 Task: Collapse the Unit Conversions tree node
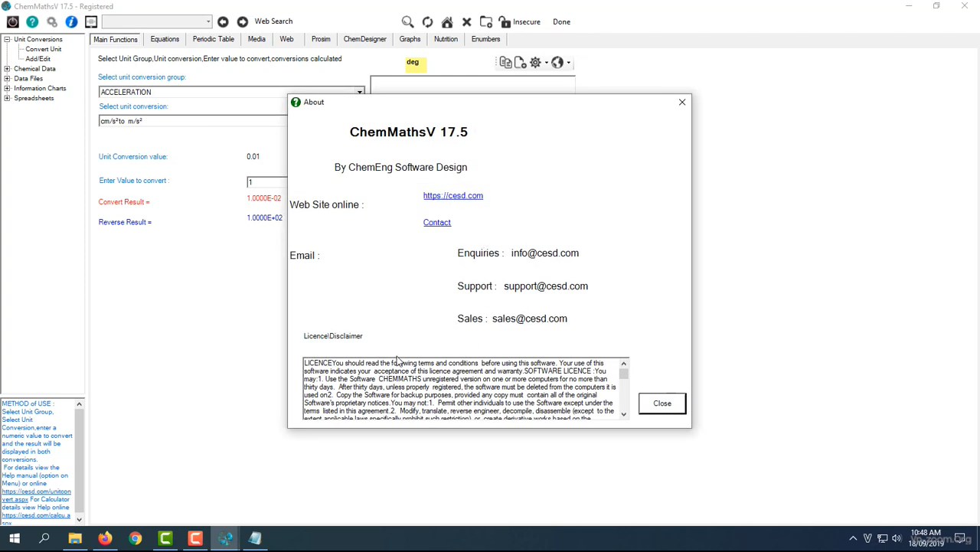tap(7, 39)
